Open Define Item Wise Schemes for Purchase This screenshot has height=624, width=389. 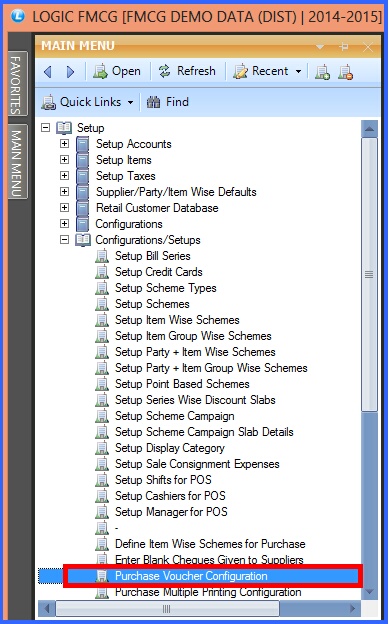click(x=210, y=544)
